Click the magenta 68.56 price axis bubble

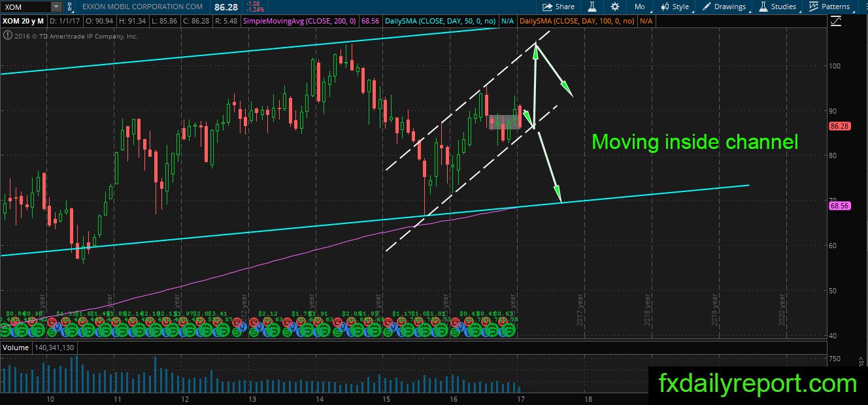(839, 205)
